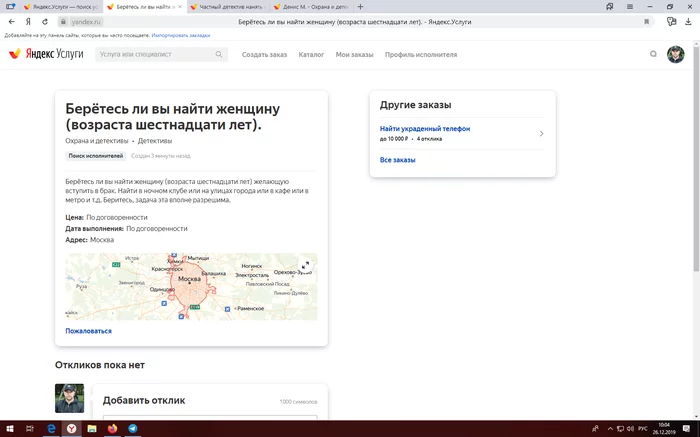Viewport: 700px width, 437px height.
Task: Reload the page
Action: pos(45,21)
